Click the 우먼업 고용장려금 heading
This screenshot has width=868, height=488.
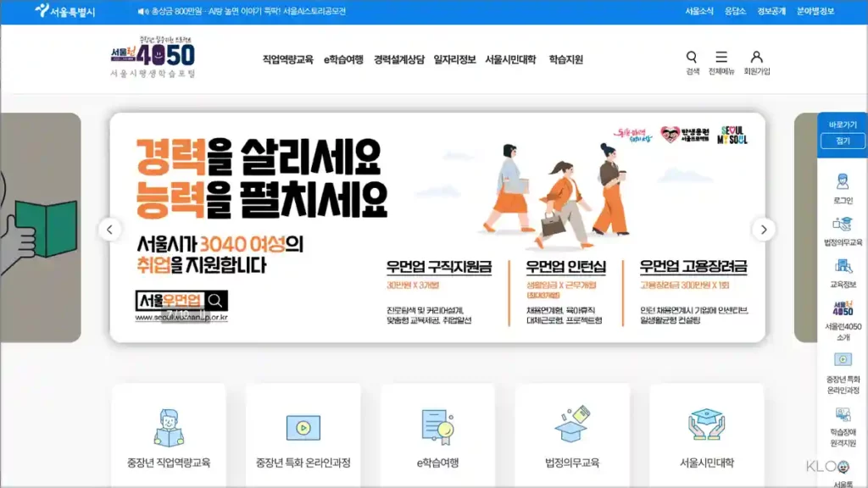pos(693,267)
